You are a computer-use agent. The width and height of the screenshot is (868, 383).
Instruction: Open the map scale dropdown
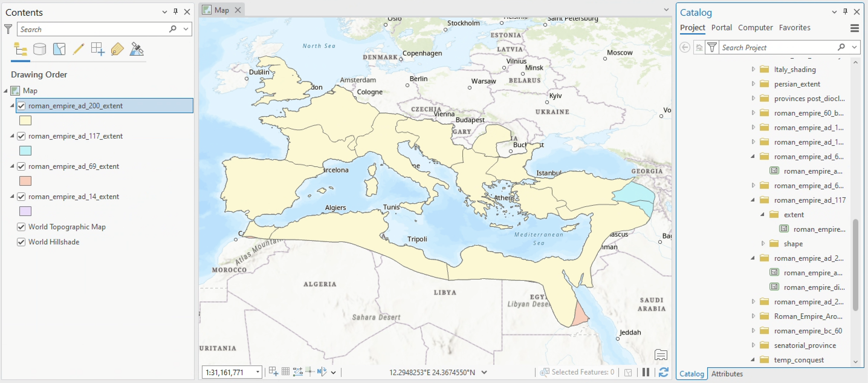pyautogui.click(x=257, y=372)
